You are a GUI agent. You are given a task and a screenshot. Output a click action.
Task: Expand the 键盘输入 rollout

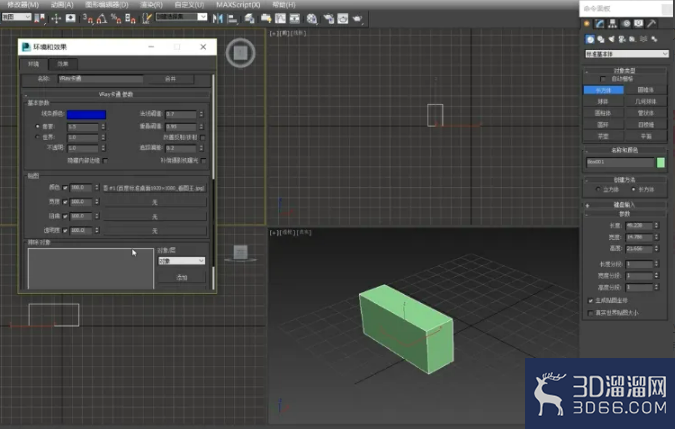click(x=625, y=205)
